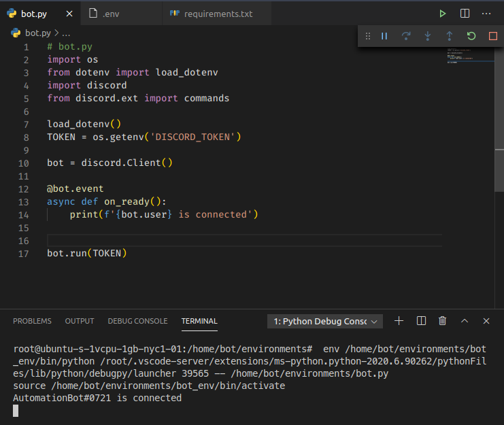
Task: Open Python Debug Console terminal dropdown
Action: coord(325,321)
